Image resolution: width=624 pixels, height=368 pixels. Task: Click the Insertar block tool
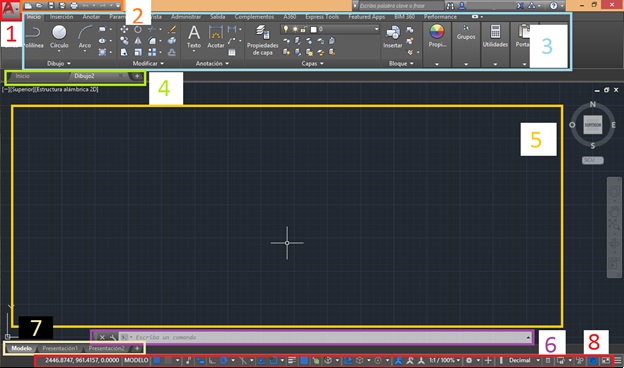393,37
